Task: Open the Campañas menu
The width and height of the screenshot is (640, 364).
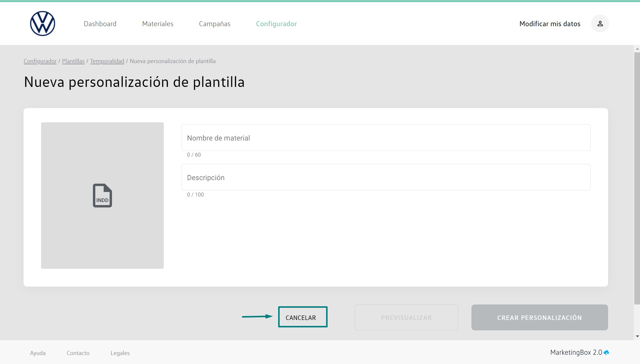Action: 214,24
